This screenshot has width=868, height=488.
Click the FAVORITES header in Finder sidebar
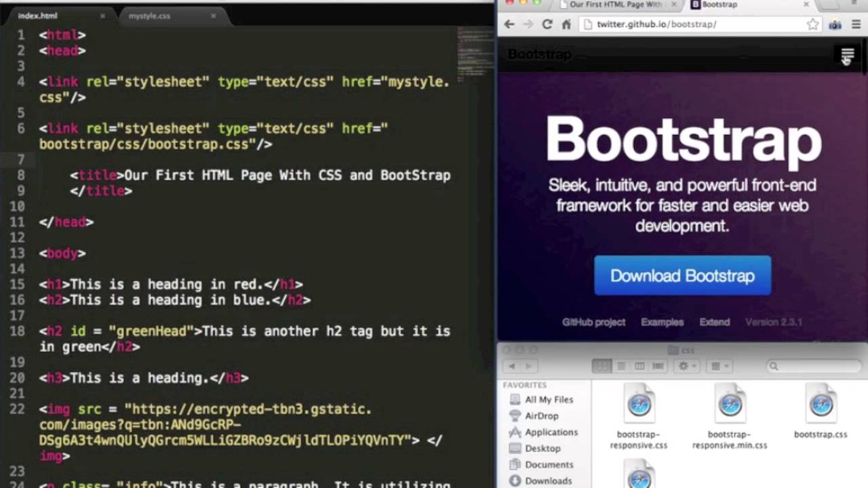[524, 385]
